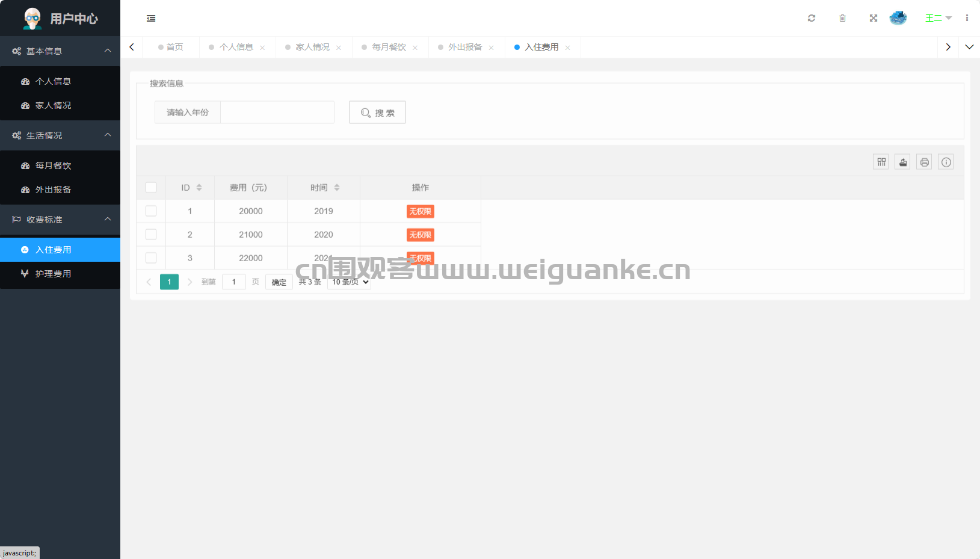Viewport: 980px width, 559px height.
Task: Click the print table icon
Action: tap(924, 162)
